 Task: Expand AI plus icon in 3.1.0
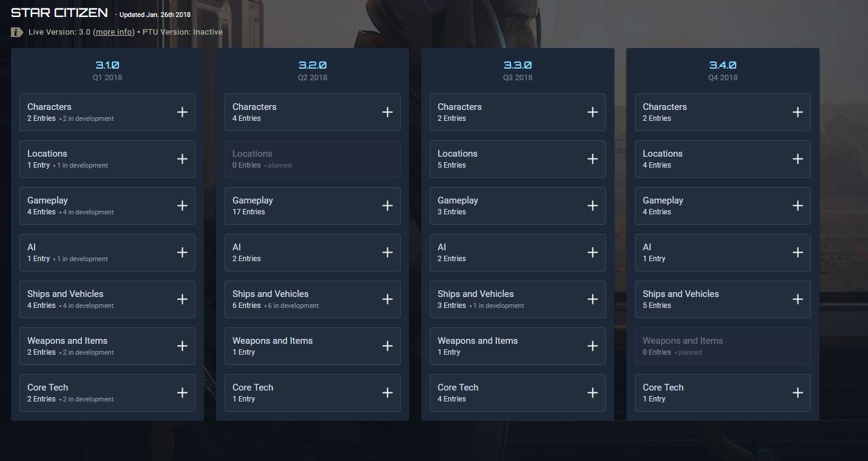click(182, 253)
